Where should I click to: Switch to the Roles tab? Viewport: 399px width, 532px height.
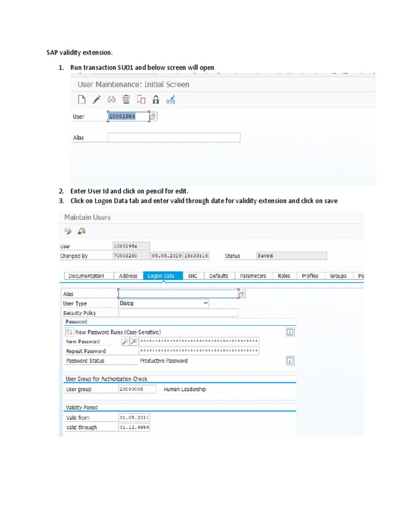pos(284,276)
